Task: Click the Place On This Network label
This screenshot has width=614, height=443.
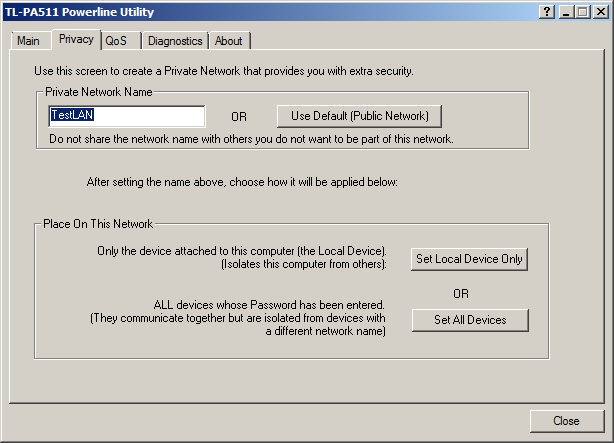Action: (x=98, y=224)
